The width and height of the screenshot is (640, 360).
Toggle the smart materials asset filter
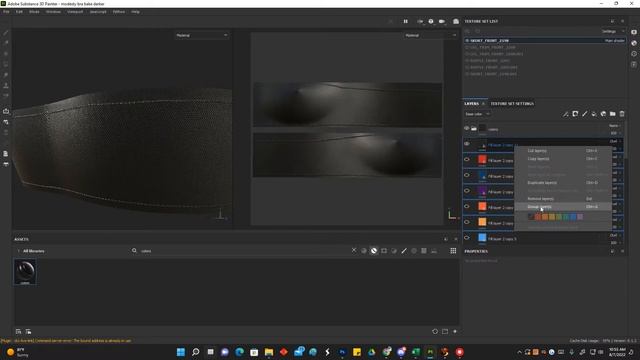point(374,251)
